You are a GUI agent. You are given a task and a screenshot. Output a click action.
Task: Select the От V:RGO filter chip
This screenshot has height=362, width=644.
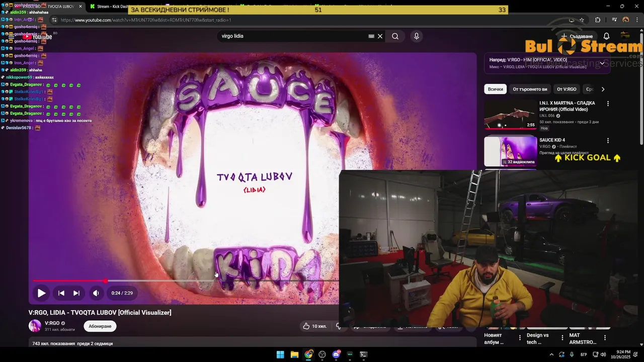(567, 89)
